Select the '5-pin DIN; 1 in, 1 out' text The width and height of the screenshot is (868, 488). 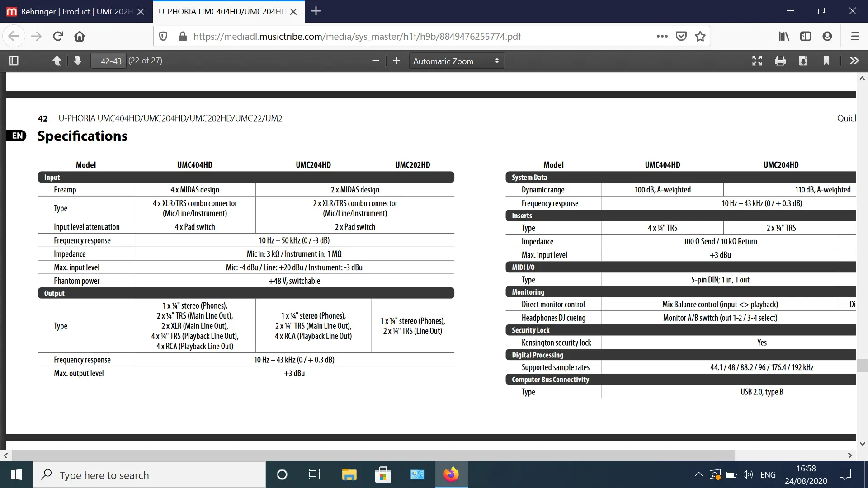coord(720,280)
